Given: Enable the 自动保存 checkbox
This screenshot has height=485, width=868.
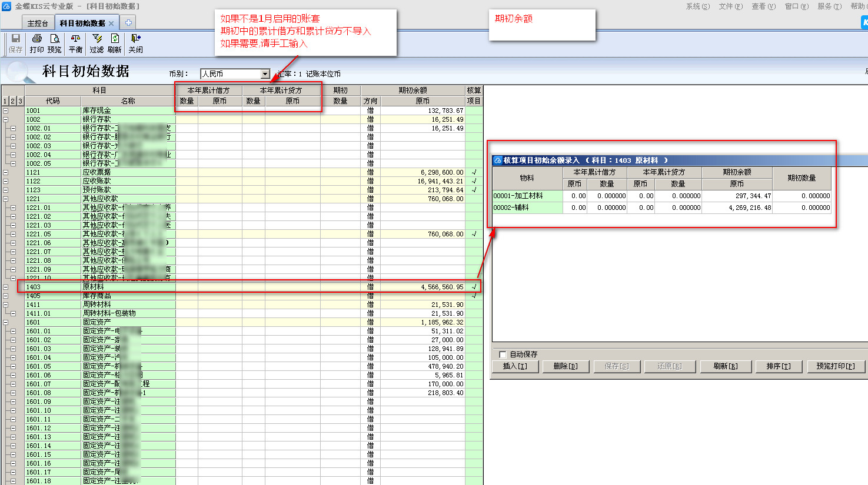Looking at the screenshot, I should coord(503,354).
